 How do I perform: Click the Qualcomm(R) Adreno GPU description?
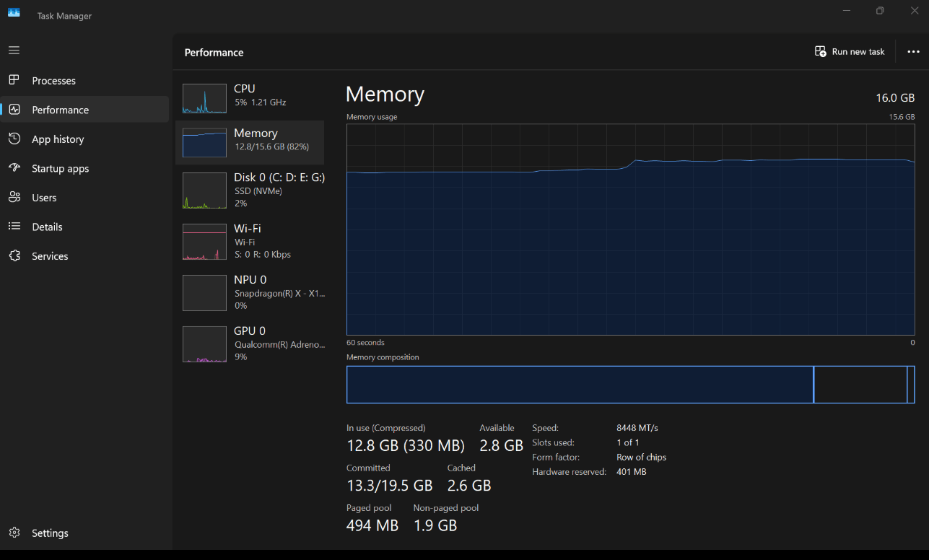280,345
